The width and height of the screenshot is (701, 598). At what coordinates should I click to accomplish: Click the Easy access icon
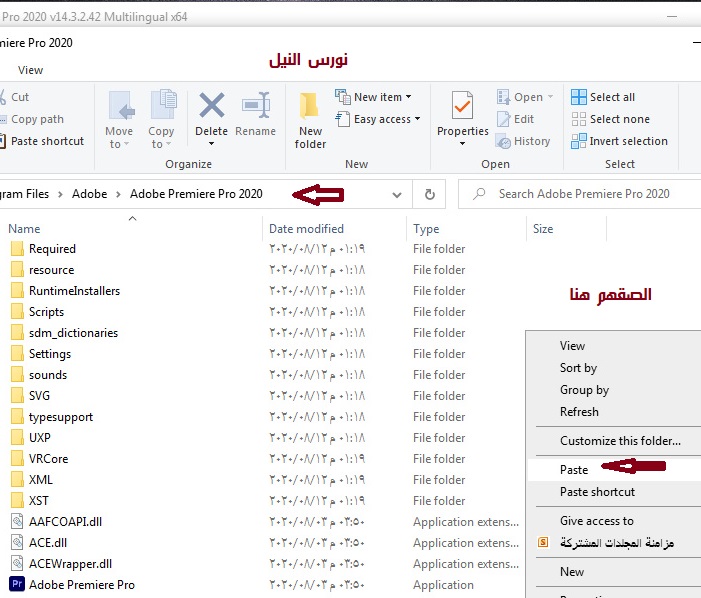pyautogui.click(x=343, y=119)
